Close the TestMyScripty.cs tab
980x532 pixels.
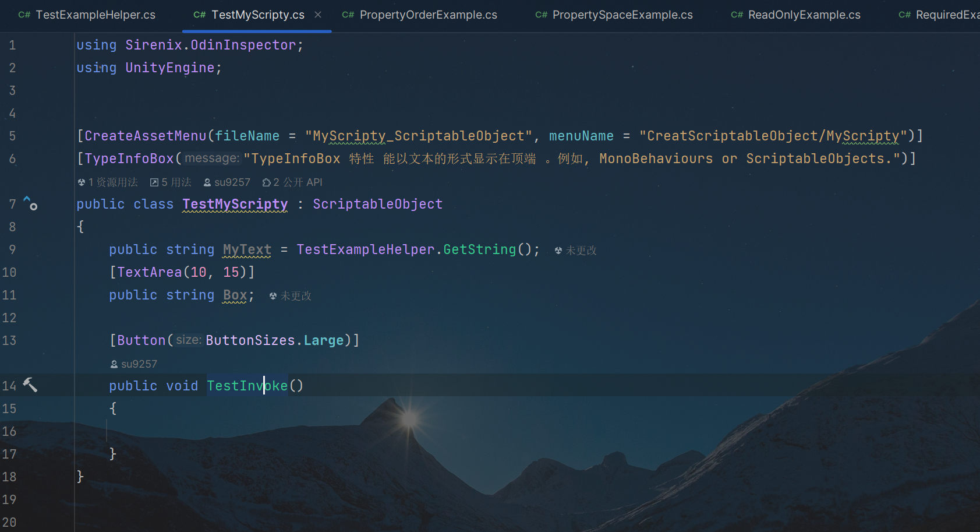pos(318,15)
